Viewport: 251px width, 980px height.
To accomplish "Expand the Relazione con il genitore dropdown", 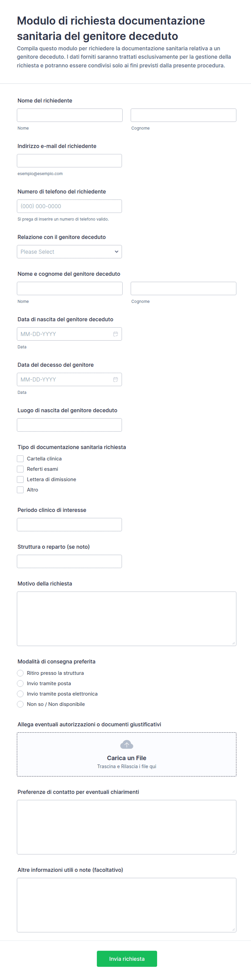I will coord(69,252).
